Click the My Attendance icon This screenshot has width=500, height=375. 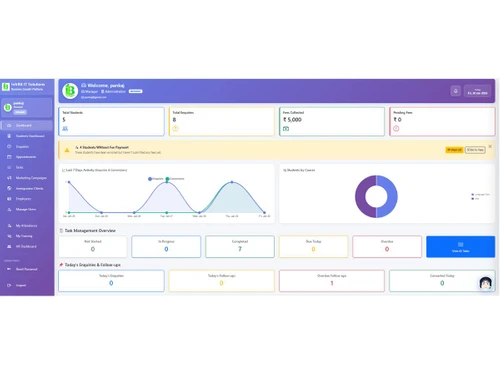pyautogui.click(x=9, y=226)
